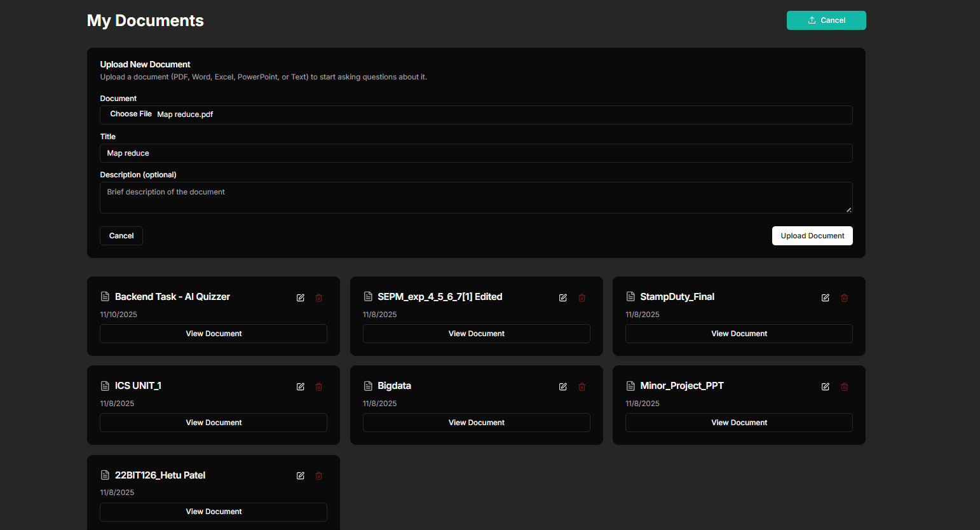Edit the Bigdata document
Image resolution: width=980 pixels, height=530 pixels.
[x=563, y=386]
